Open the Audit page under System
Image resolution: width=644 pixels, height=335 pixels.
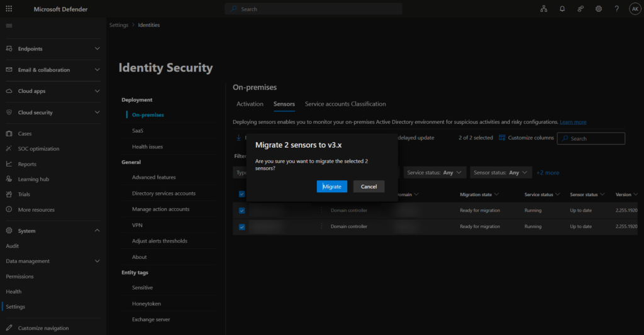tap(13, 246)
